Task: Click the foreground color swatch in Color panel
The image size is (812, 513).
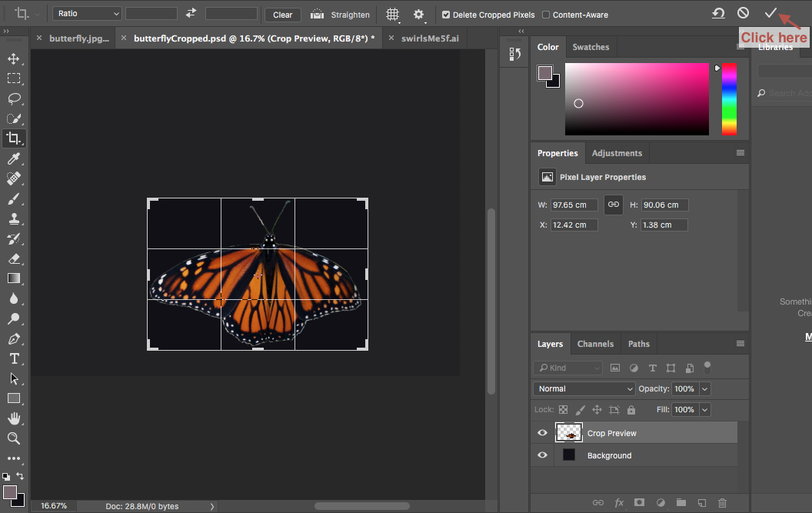Action: pos(544,73)
